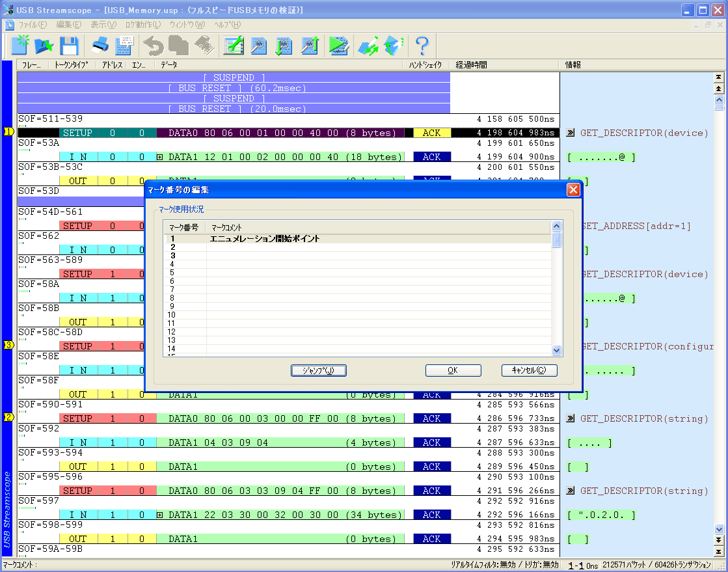This screenshot has width=728, height=572.
Task: Click the Print toolbar icon
Action: click(100, 46)
